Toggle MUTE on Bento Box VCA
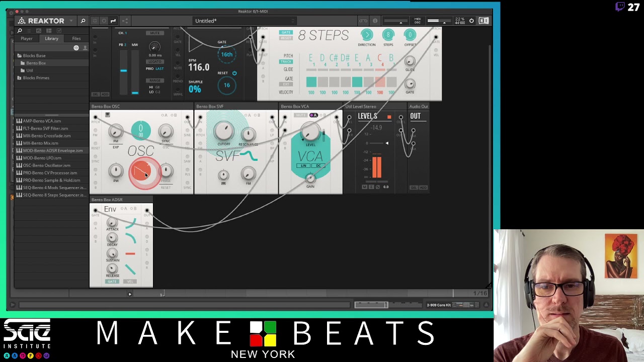 (x=301, y=116)
